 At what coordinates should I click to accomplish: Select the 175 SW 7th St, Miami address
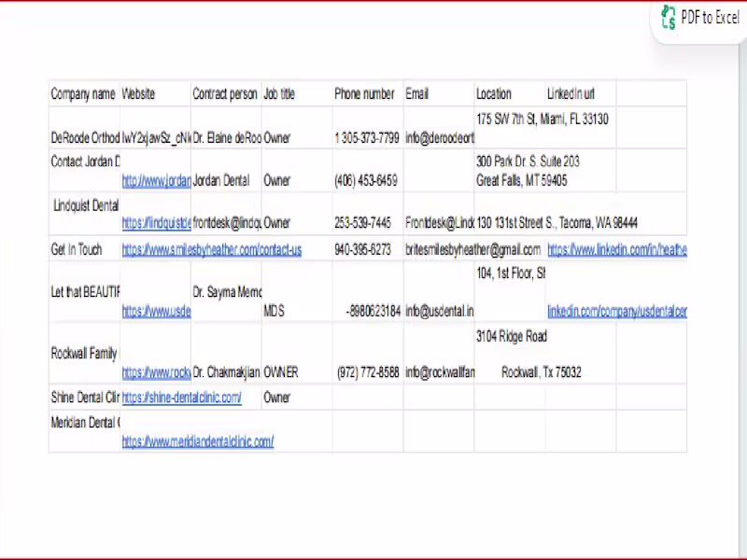click(543, 119)
